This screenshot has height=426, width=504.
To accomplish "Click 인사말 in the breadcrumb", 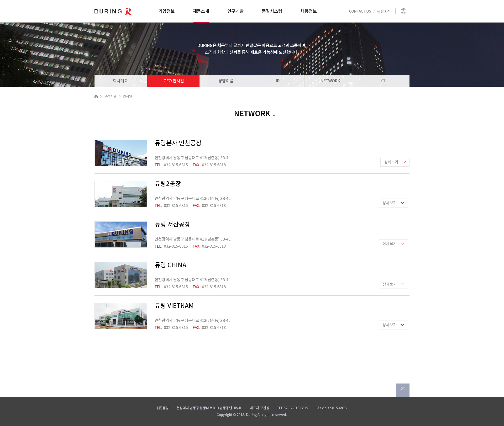I will point(128,96).
